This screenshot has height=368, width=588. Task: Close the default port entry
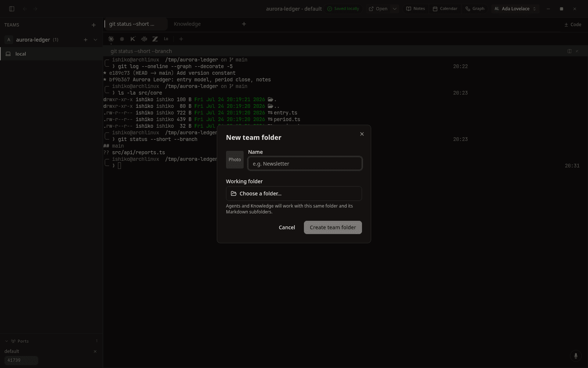pos(95,351)
